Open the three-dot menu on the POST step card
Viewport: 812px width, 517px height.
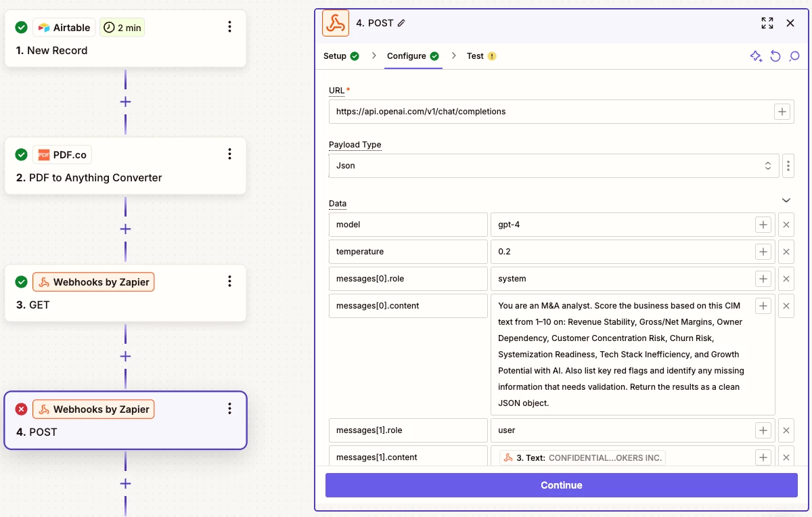tap(229, 408)
